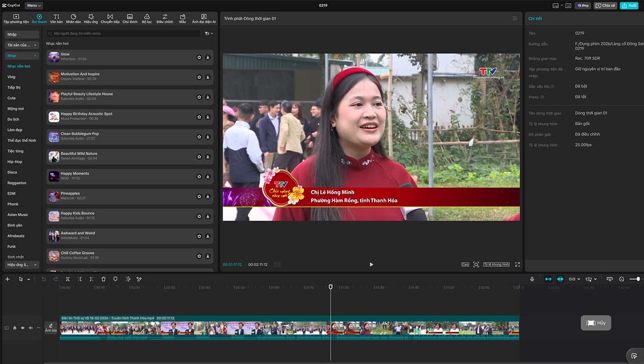Split the clip at playhead
Viewport: 644px width, 364px height.
pos(68,279)
